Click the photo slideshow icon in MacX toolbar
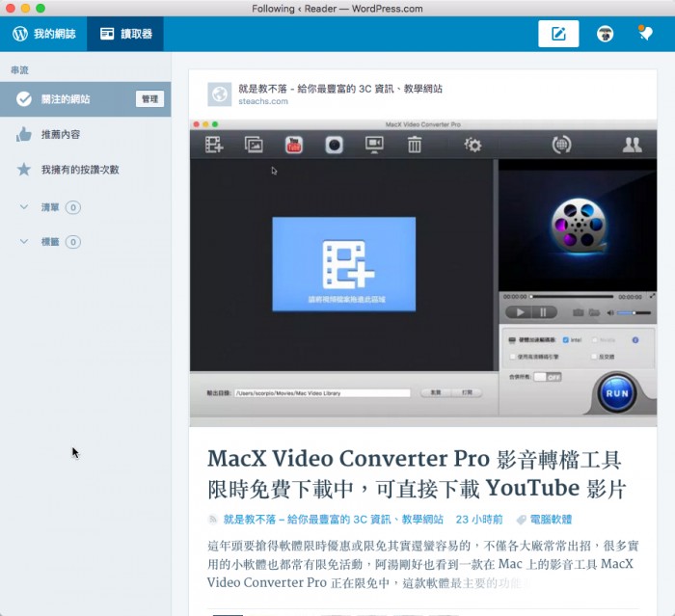This screenshot has width=675, height=616. (254, 145)
